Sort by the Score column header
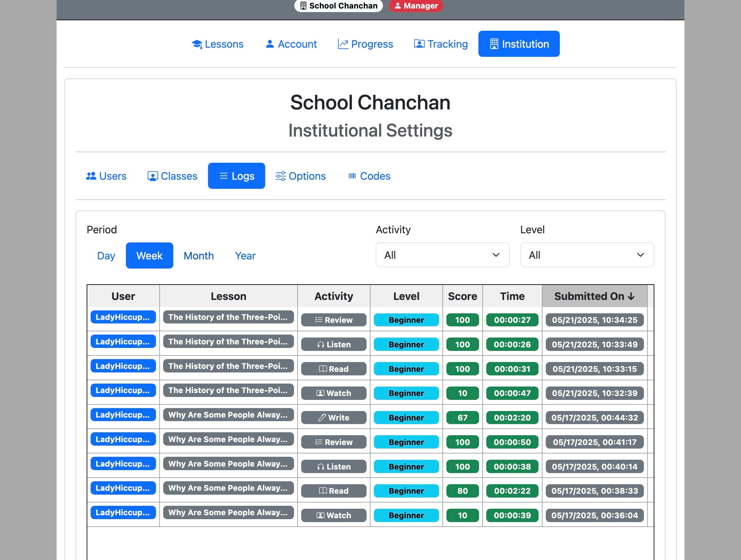741x560 pixels. tap(463, 296)
